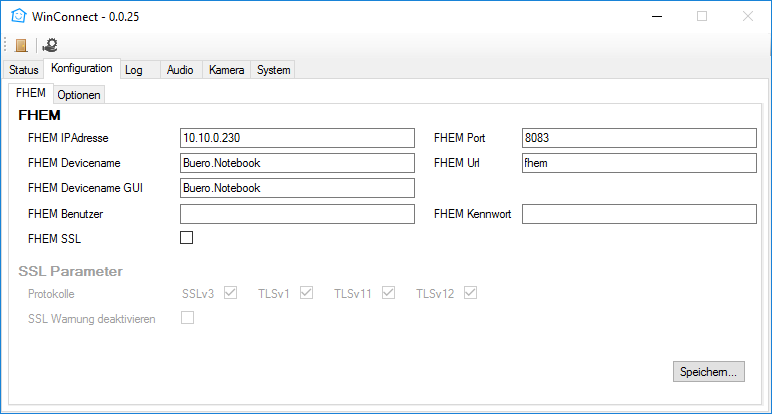The height and width of the screenshot is (414, 772).
Task: Switch to the Kamera tab
Action: (226, 70)
